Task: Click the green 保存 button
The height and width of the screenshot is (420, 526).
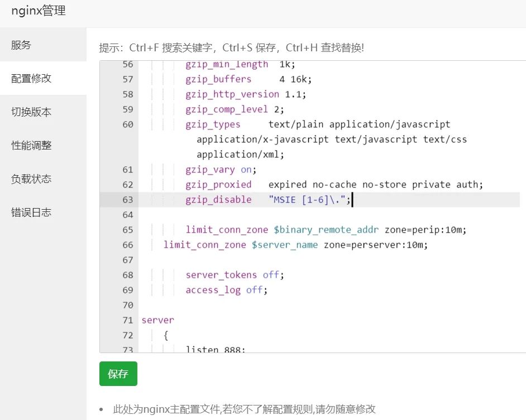Action: click(118, 374)
